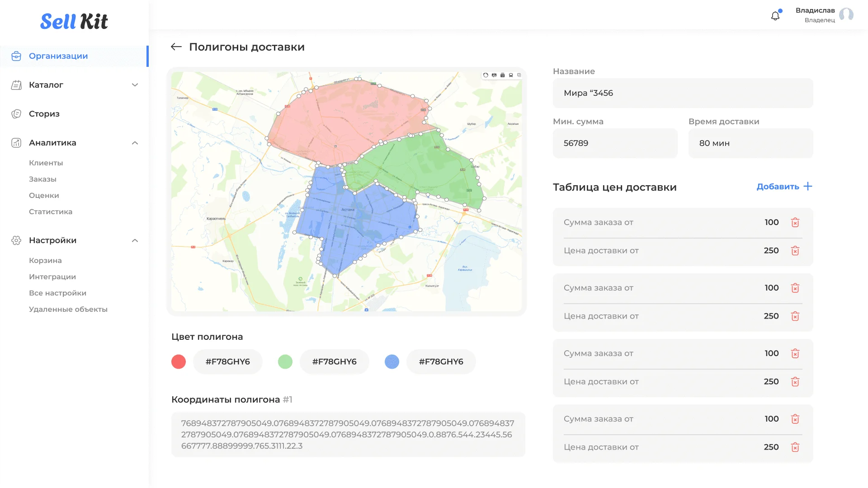
Task: Click the Сториз sidebar icon
Action: 16,114
